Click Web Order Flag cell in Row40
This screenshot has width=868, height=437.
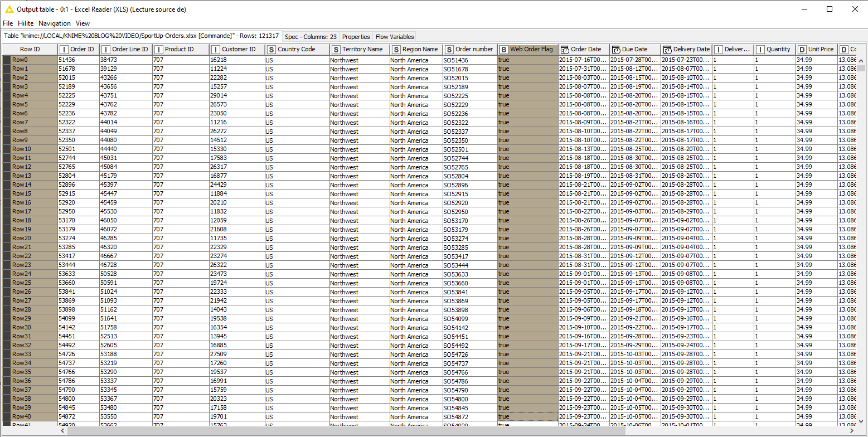coord(528,417)
